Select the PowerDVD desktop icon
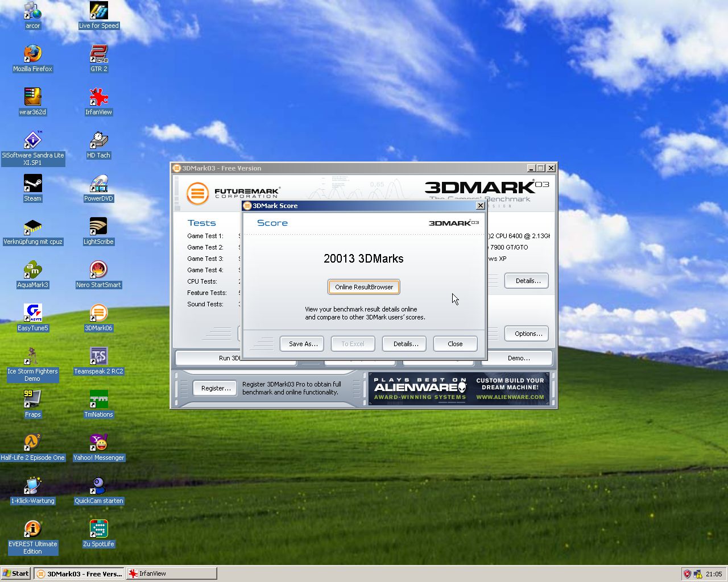Image resolution: width=728 pixels, height=582 pixels. tap(98, 188)
